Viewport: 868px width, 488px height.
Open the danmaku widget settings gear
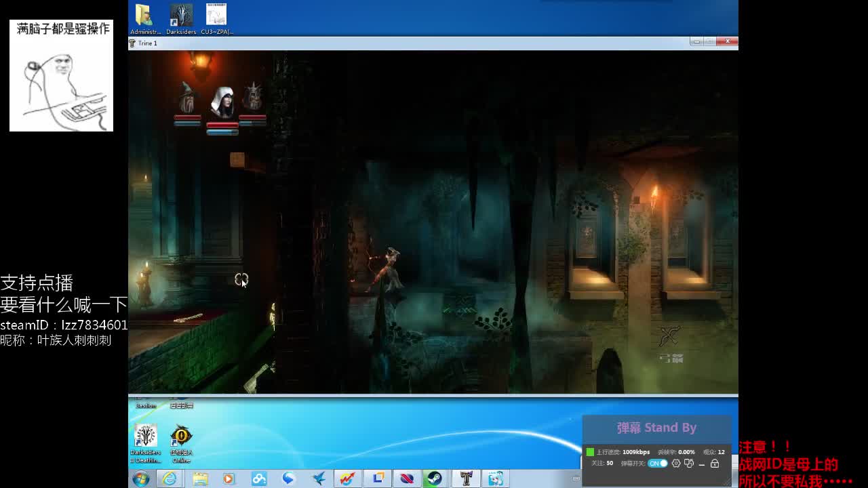point(676,464)
